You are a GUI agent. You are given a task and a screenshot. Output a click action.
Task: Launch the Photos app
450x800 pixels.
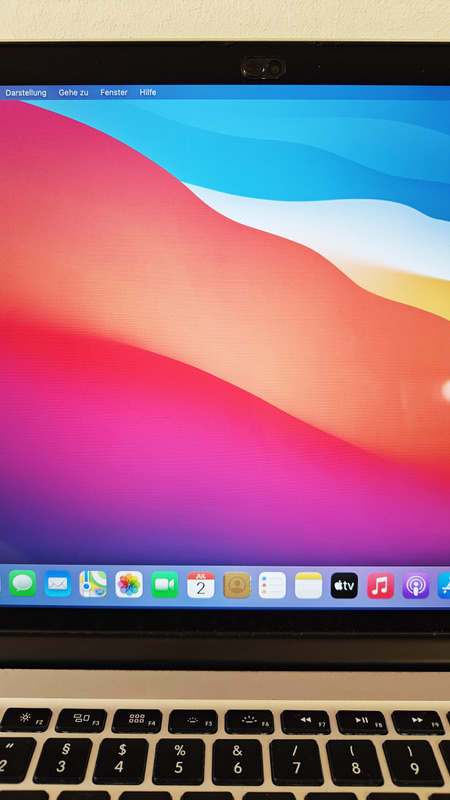point(129,584)
